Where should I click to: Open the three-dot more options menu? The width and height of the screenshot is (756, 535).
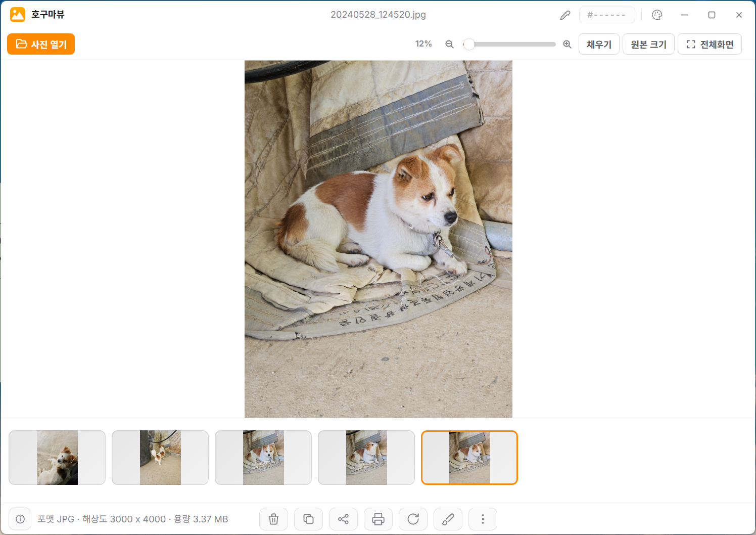[x=483, y=519]
